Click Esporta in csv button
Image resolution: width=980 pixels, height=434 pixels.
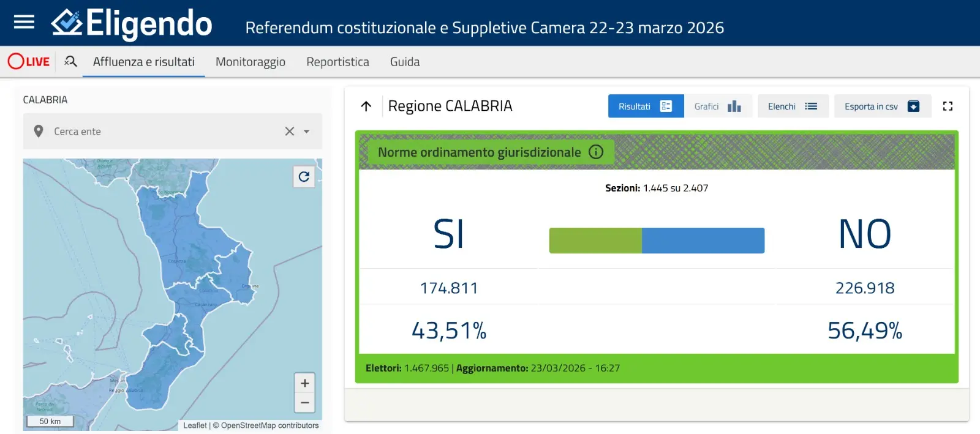pos(882,107)
